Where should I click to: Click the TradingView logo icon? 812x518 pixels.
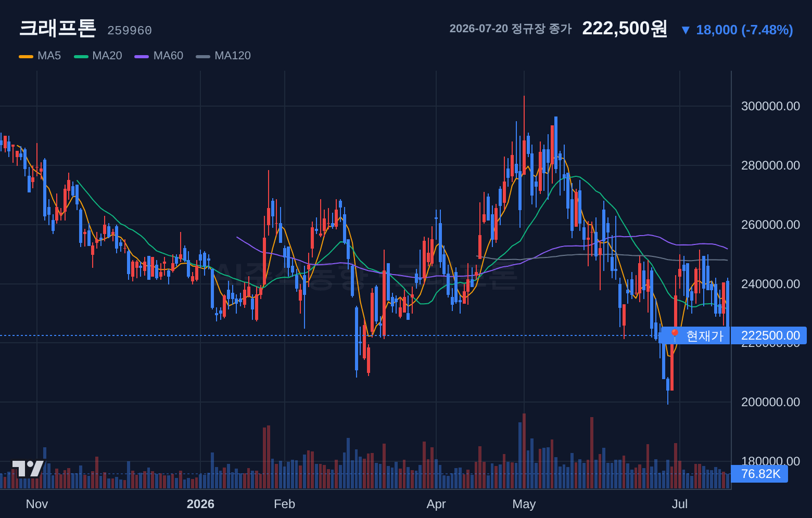click(x=28, y=469)
